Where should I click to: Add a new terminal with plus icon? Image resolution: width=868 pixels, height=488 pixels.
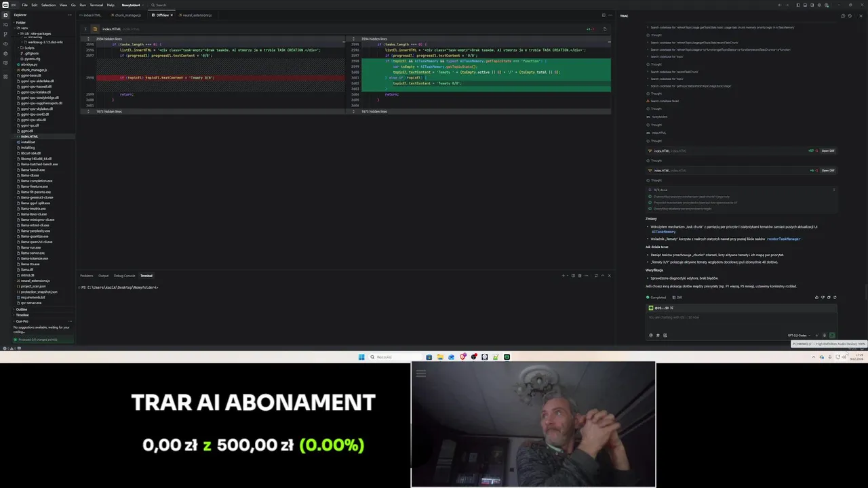click(x=563, y=275)
